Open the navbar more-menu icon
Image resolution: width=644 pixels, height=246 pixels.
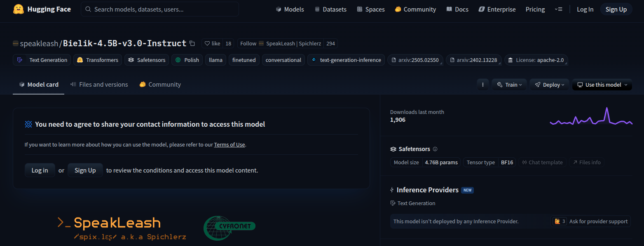coord(558,9)
